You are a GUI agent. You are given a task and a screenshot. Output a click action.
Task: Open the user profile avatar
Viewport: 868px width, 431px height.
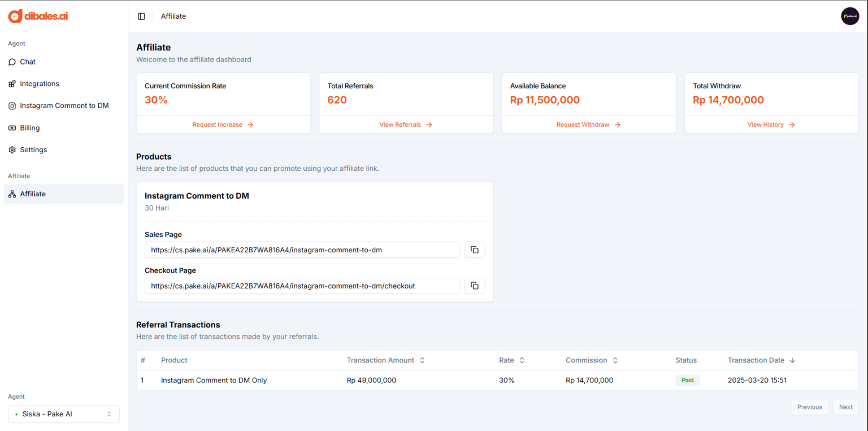coord(849,16)
